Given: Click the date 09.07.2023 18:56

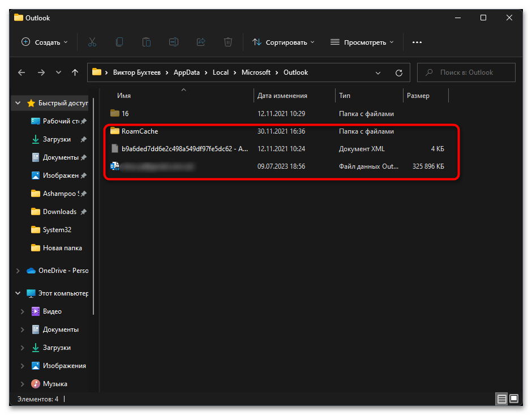Looking at the screenshot, I should (x=281, y=166).
